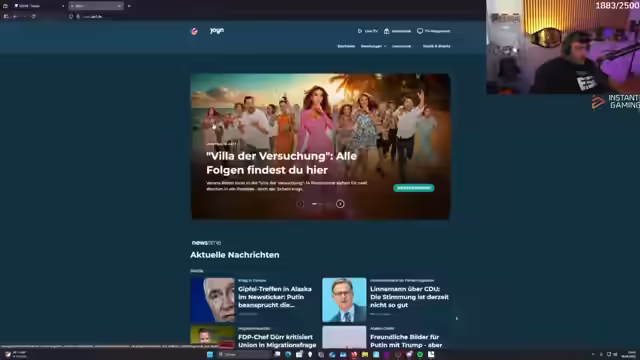Go to next hero carousel slide

[x=340, y=204]
